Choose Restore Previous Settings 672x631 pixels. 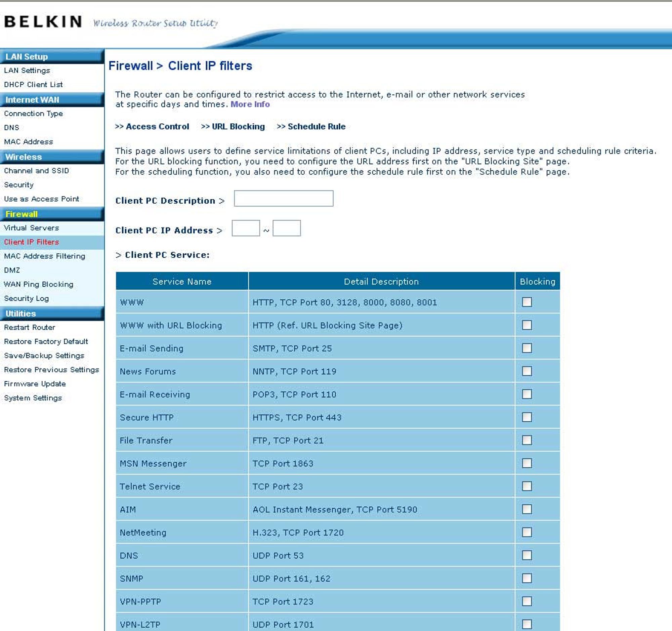click(51, 370)
